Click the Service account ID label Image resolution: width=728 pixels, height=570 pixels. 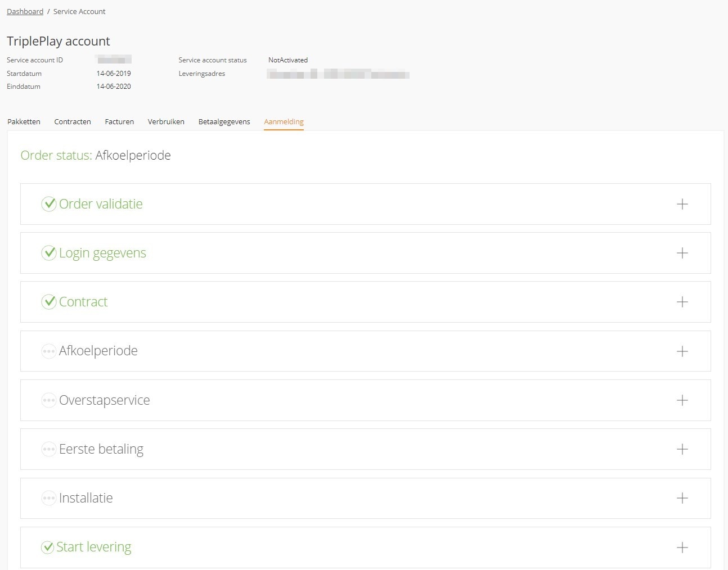35,60
